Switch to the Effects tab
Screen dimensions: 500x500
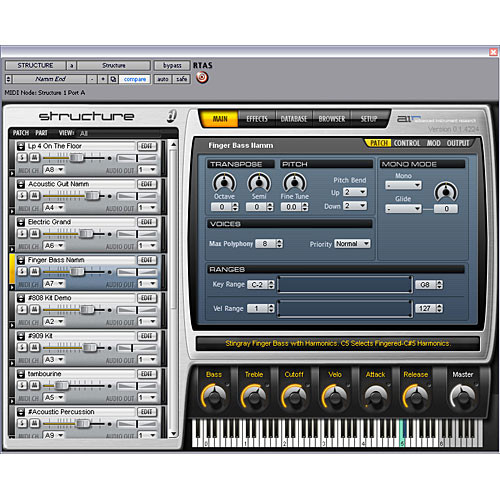[x=257, y=119]
